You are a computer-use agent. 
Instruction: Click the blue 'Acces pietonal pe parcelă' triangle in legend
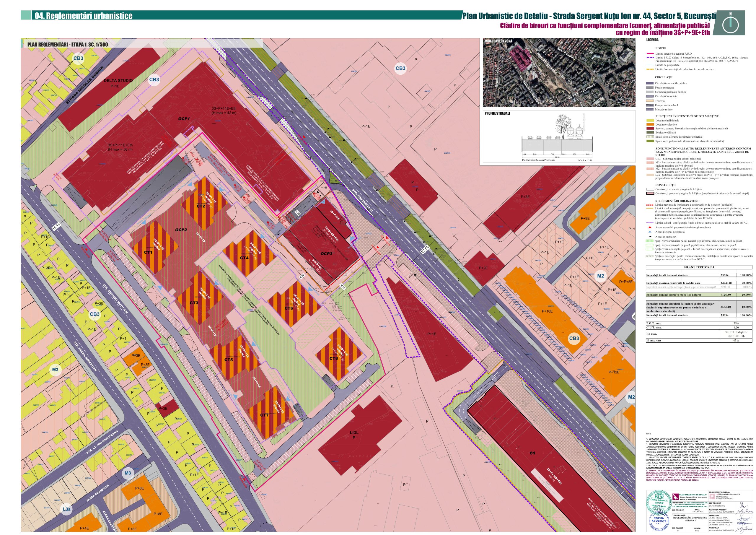650,232
